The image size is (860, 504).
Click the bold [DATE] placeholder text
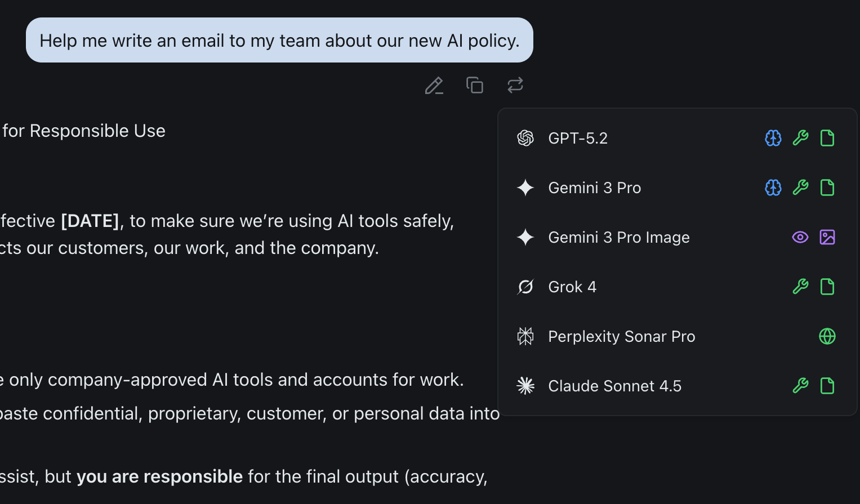point(90,221)
